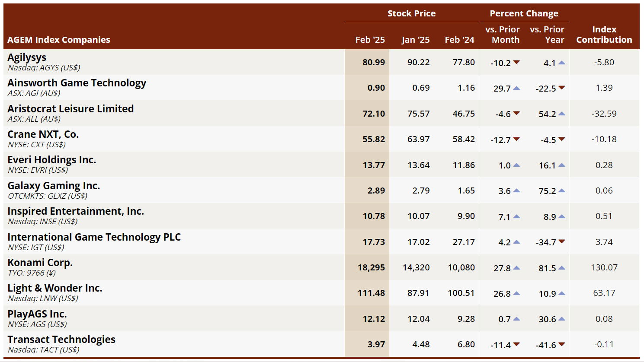The height and width of the screenshot is (362, 644).
Task: Click the red down arrow beside Agilysys -10.2
Action: pos(516,63)
